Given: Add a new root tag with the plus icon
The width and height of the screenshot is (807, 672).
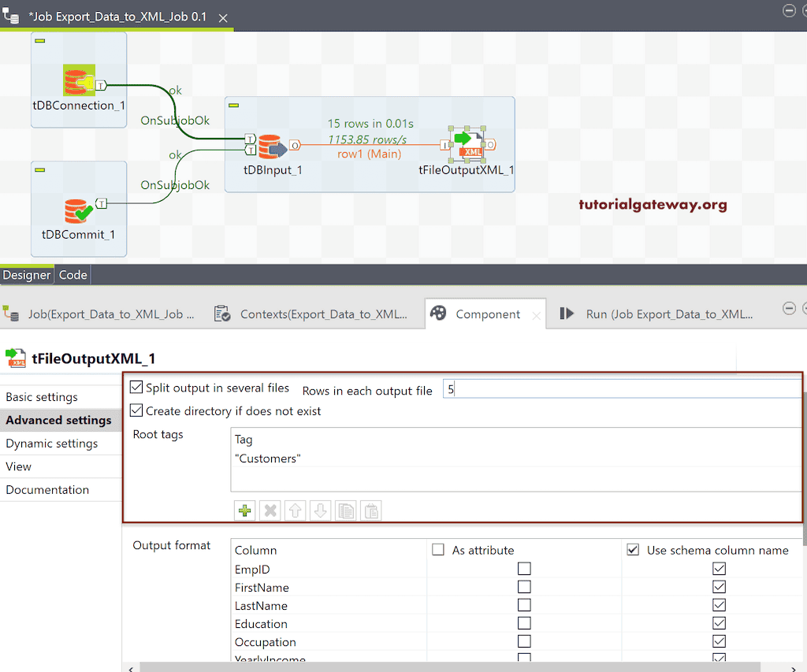Looking at the screenshot, I should pyautogui.click(x=244, y=510).
